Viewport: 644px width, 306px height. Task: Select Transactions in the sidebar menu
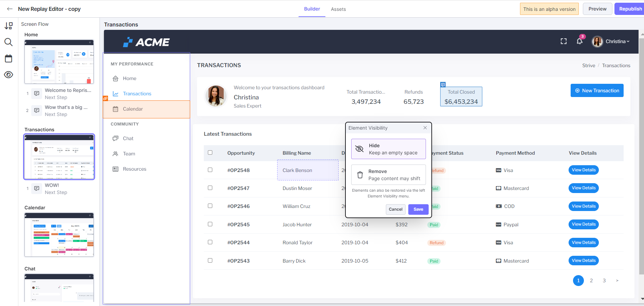[137, 94]
